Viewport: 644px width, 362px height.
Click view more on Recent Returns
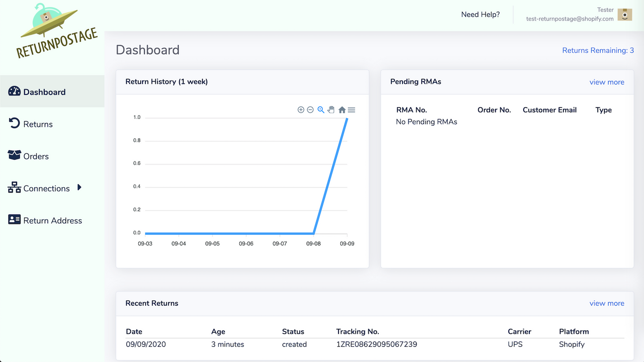[x=607, y=303]
